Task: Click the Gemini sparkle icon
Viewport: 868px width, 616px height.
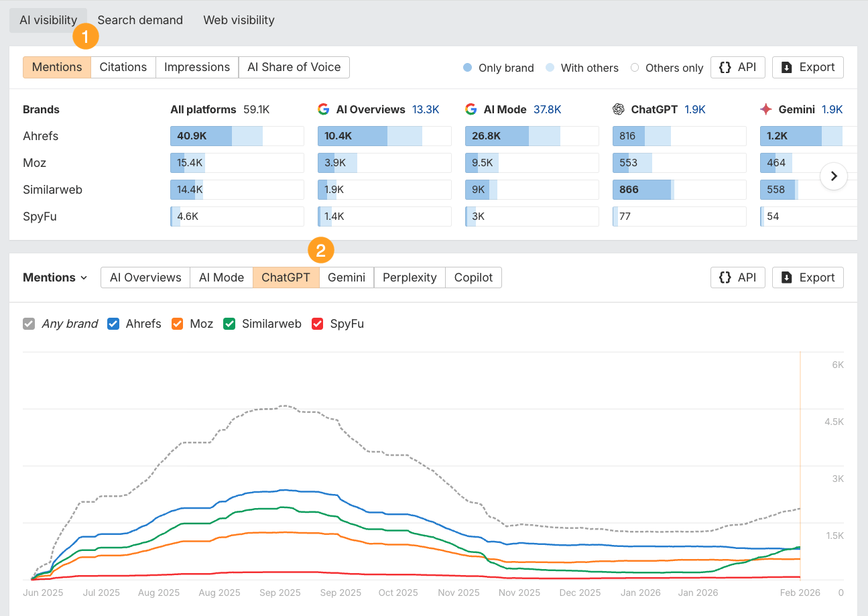Action: click(766, 109)
